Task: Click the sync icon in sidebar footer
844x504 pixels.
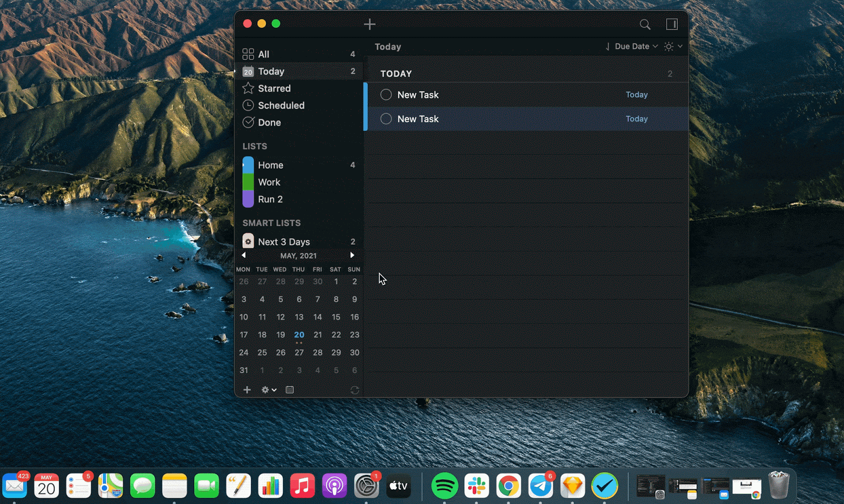Action: coord(354,390)
